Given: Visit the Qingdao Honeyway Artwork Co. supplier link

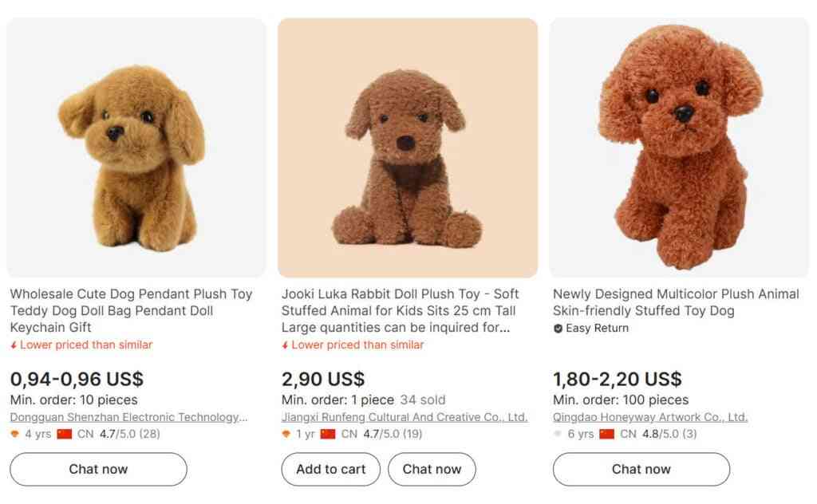Looking at the screenshot, I should [649, 417].
